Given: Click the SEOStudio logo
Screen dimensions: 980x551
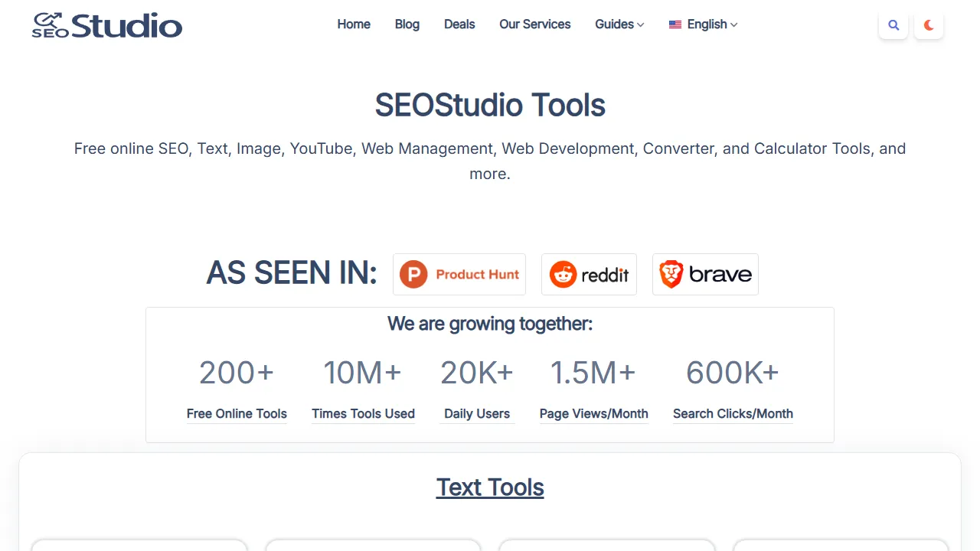Looking at the screenshot, I should [x=106, y=24].
